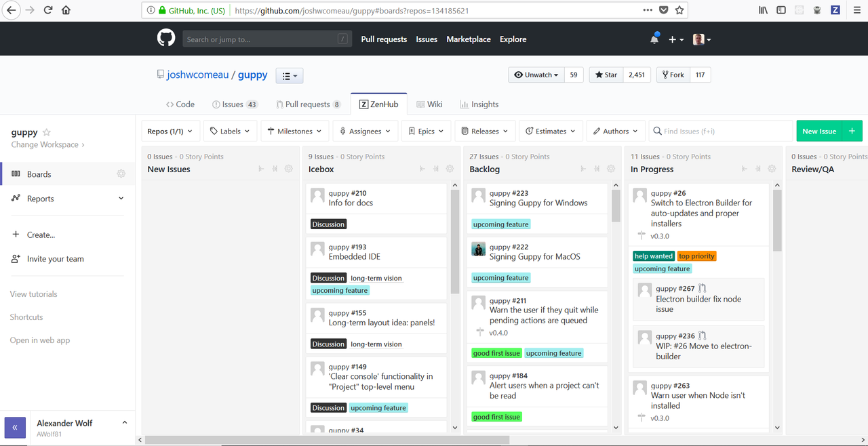Focus the GitHub search or jump to field

pyautogui.click(x=267, y=39)
